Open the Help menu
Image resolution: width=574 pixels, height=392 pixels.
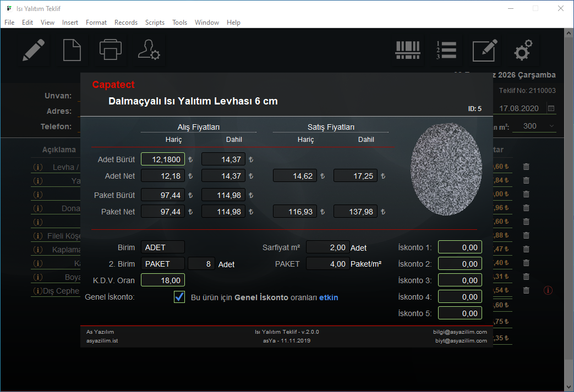coord(233,23)
